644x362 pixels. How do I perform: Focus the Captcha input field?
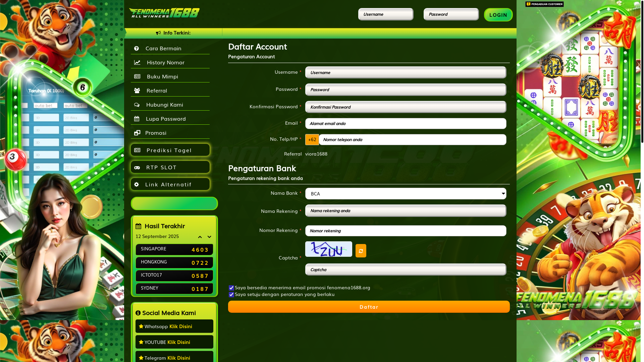406,269
